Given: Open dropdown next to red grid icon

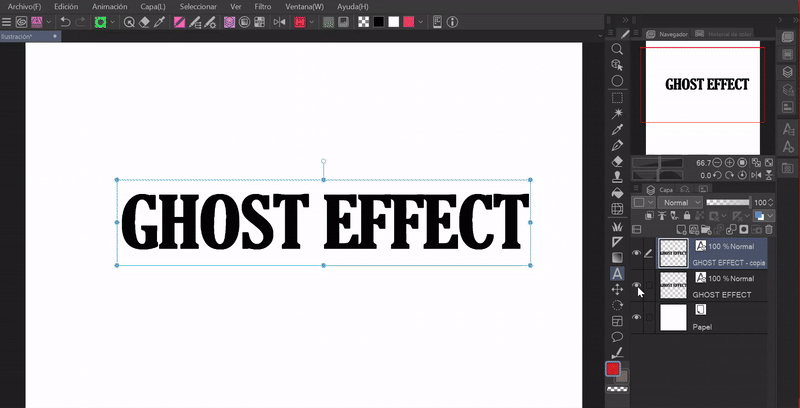Looking at the screenshot, I should click(x=312, y=22).
